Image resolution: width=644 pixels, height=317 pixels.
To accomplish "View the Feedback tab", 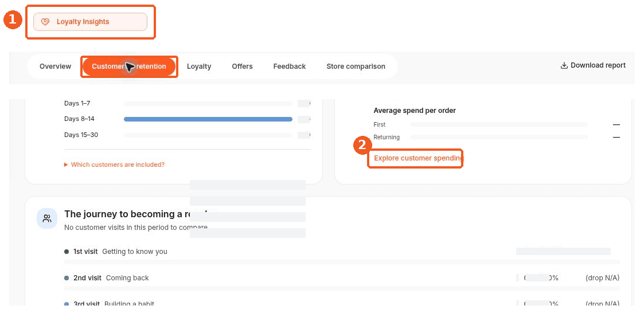I will 290,66.
